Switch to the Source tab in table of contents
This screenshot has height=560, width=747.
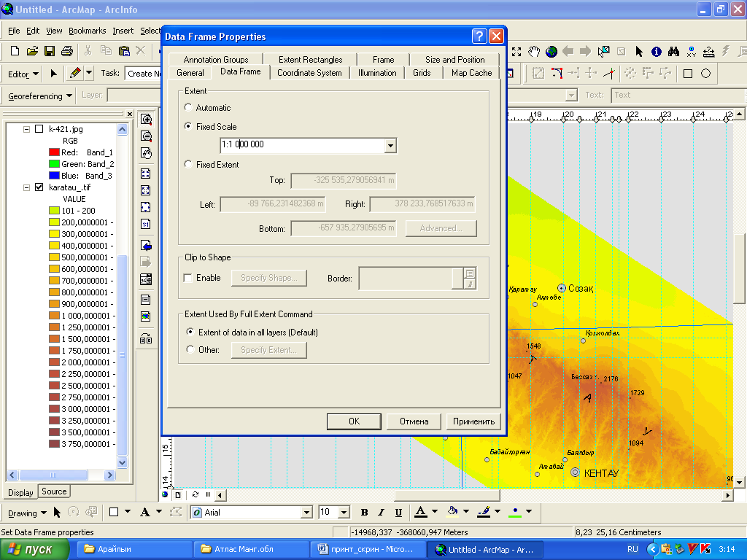point(54,491)
